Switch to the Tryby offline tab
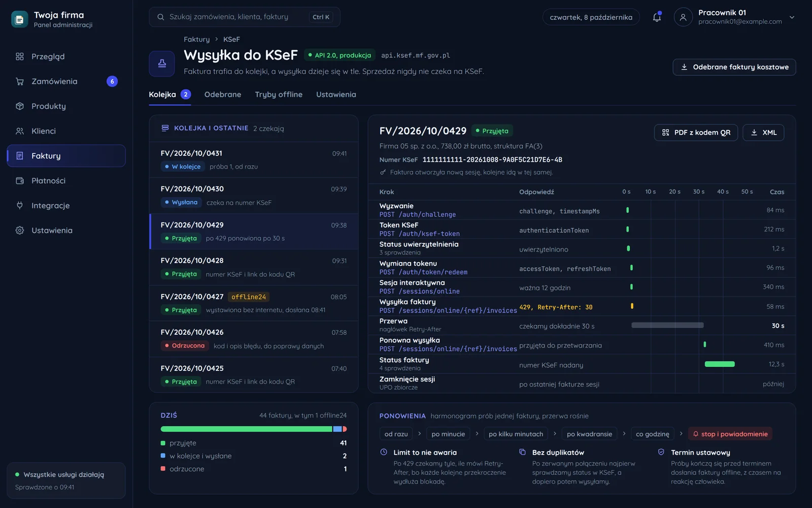The image size is (812, 508). [x=279, y=94]
